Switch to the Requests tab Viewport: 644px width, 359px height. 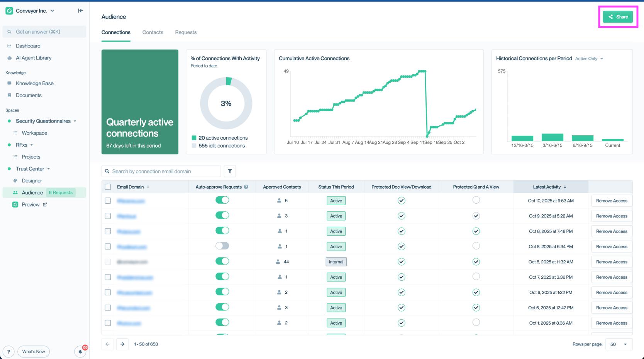coord(186,32)
